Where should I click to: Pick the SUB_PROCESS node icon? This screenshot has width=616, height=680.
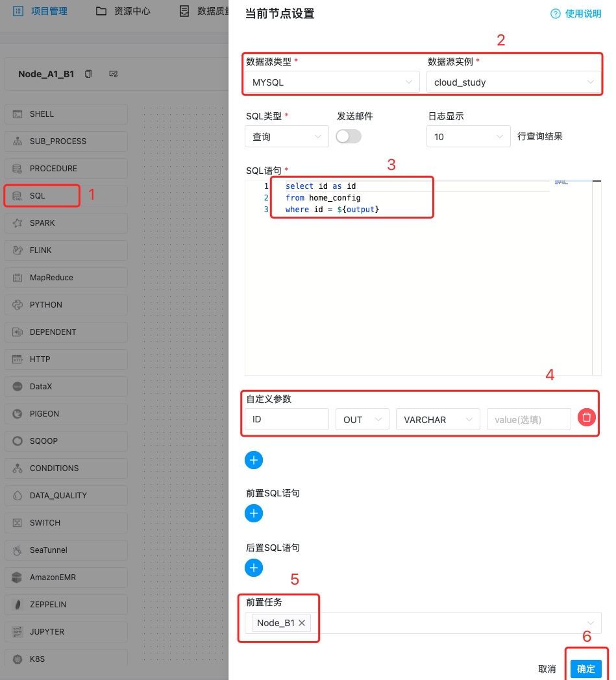tap(18, 141)
